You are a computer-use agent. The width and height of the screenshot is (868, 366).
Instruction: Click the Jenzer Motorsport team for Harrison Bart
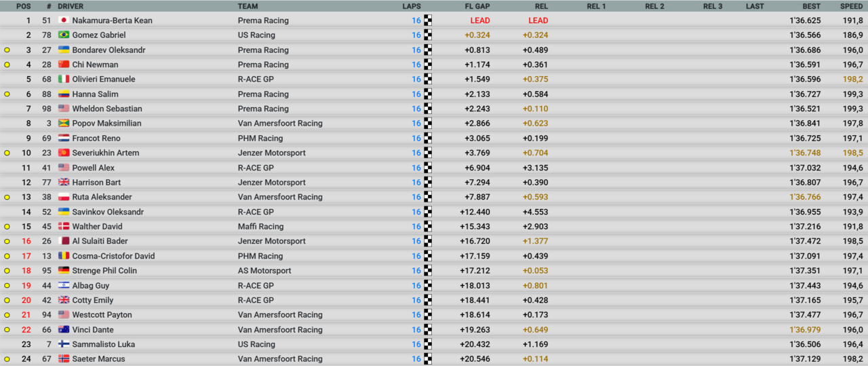pos(271,183)
